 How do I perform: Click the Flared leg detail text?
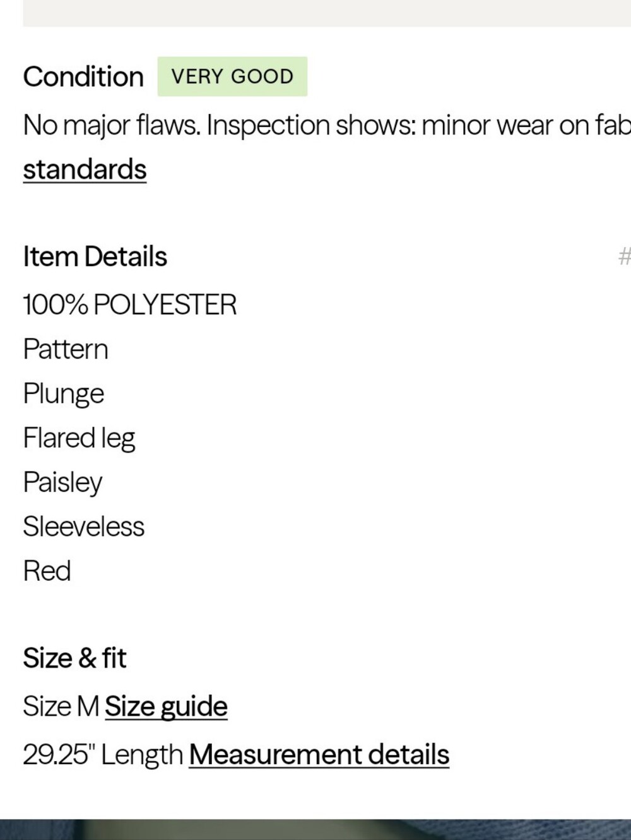[79, 438]
